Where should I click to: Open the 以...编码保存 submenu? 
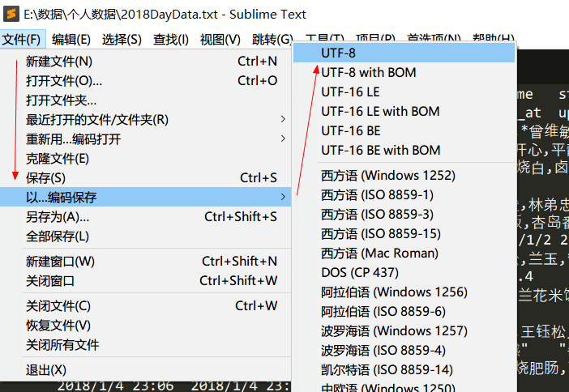[146, 197]
